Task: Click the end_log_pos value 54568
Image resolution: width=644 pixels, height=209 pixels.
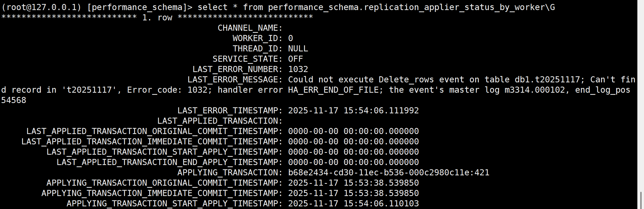Action: 14,100
